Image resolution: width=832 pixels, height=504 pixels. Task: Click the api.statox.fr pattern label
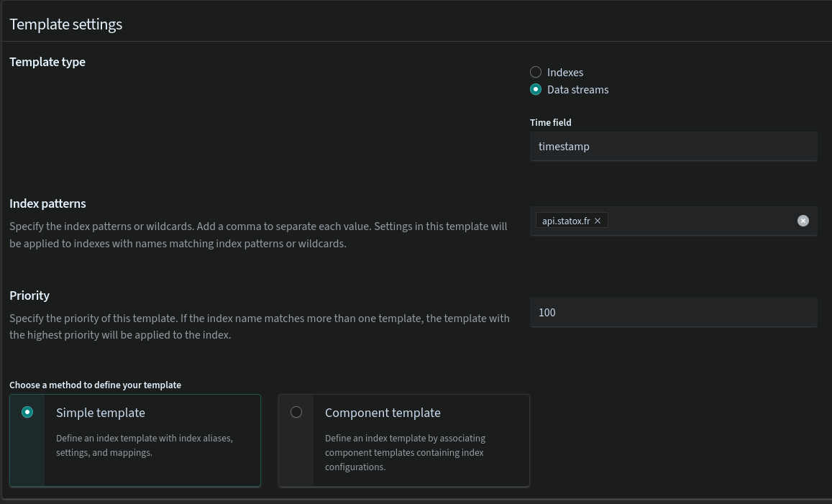coord(566,221)
